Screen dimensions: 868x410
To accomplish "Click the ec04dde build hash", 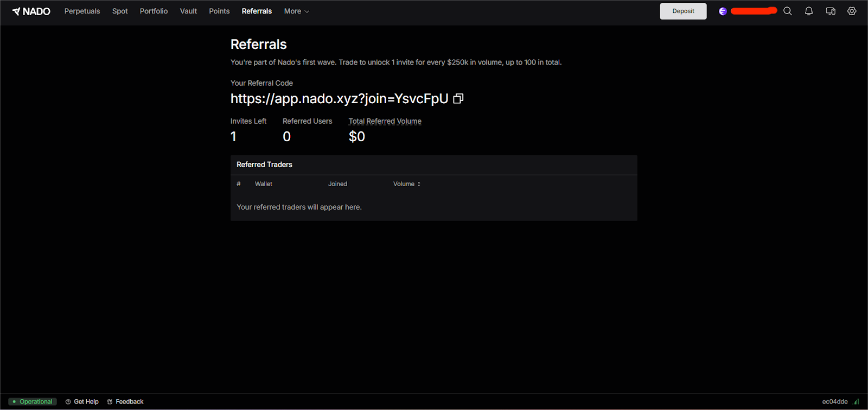I will (834, 402).
